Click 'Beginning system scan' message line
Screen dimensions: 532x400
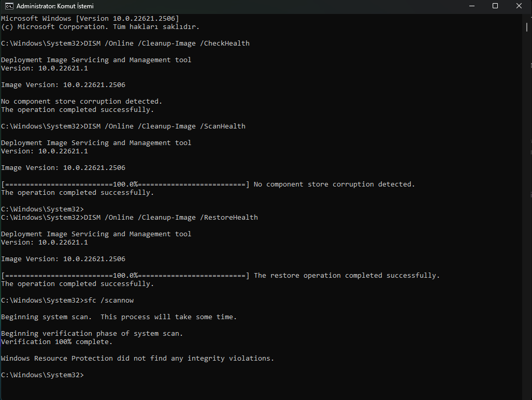pos(119,317)
